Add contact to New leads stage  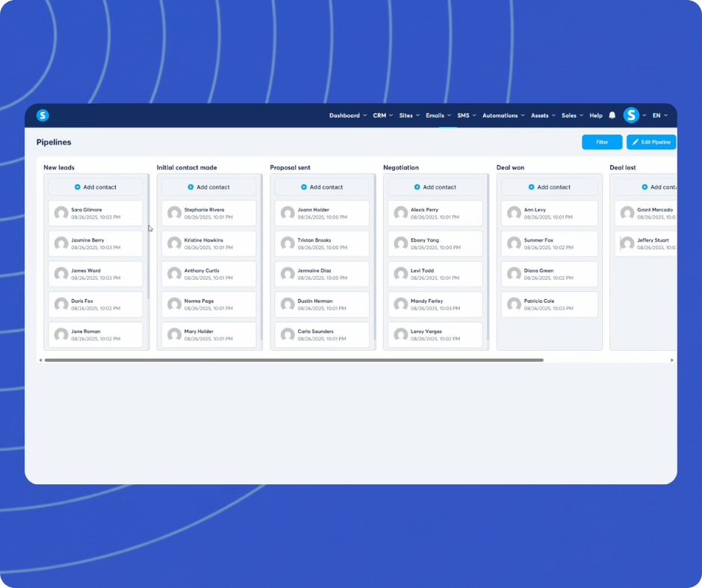pos(96,187)
